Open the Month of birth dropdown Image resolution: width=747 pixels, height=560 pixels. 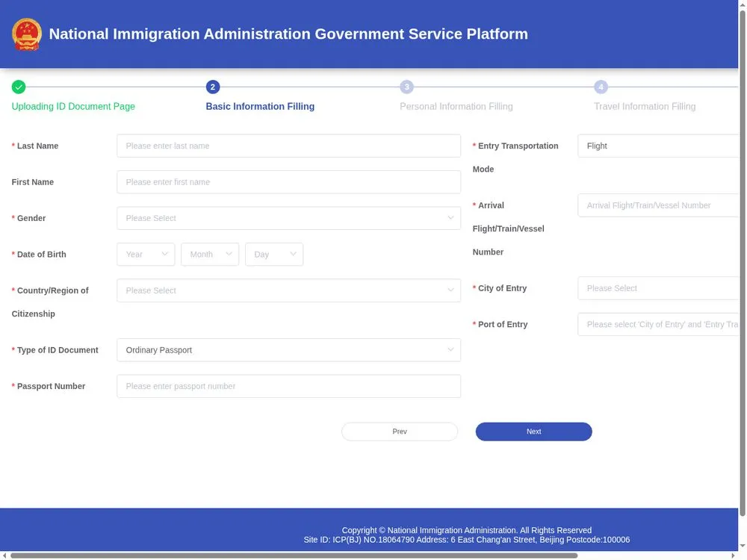210,255
